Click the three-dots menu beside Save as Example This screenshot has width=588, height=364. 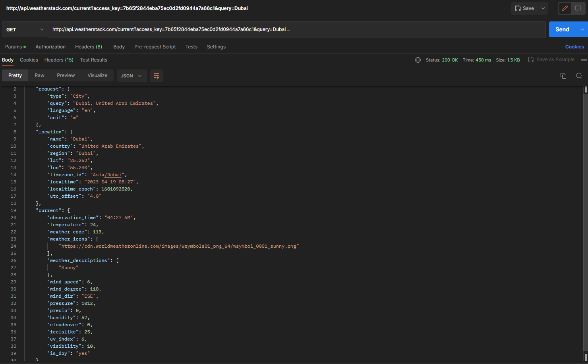click(584, 60)
